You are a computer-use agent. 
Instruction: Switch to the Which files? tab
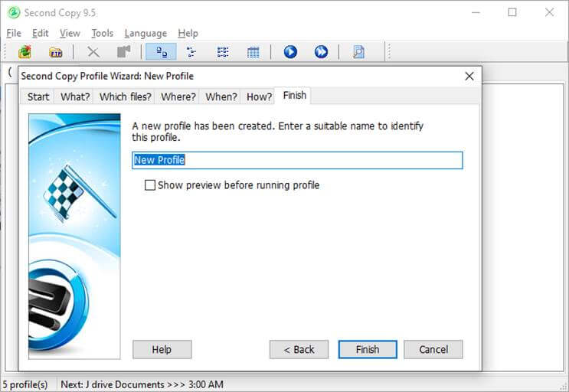click(x=125, y=96)
